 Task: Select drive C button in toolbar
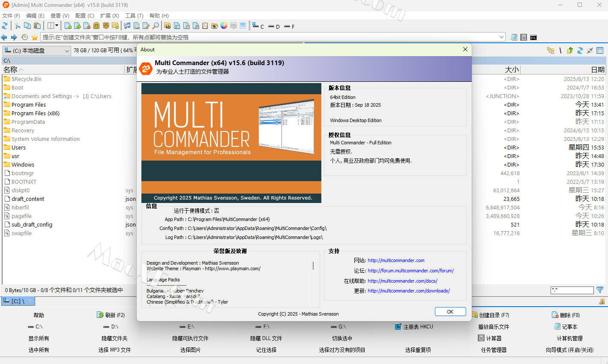[258, 26]
